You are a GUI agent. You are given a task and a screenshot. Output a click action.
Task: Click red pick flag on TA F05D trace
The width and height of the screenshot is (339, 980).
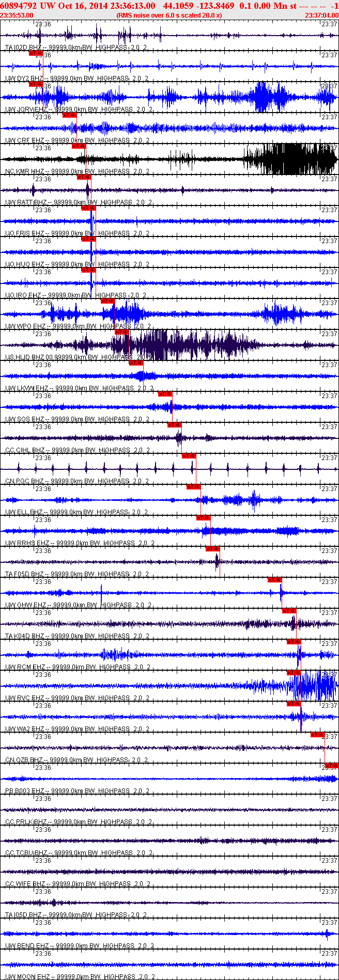[x=213, y=549]
